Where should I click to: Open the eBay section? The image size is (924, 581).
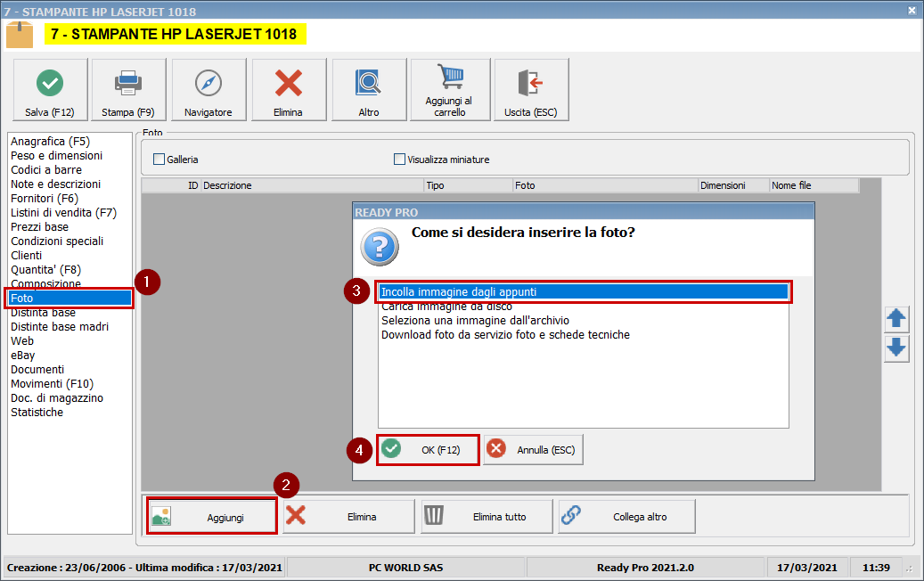[x=23, y=356]
